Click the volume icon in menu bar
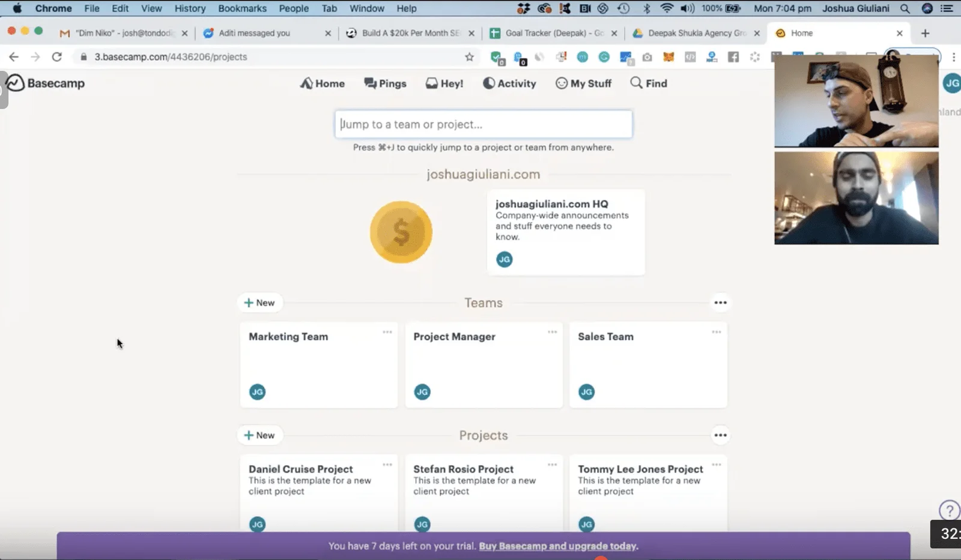This screenshot has width=961, height=560. [687, 8]
